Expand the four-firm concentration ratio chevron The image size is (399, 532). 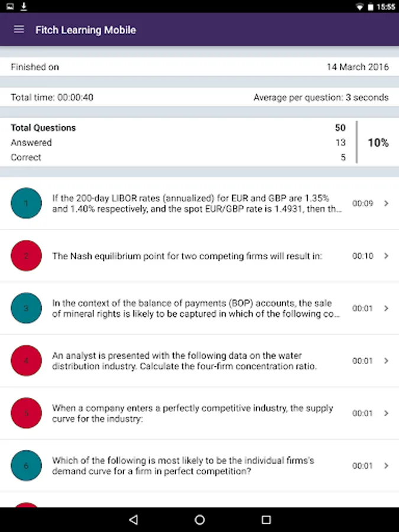coord(386,361)
